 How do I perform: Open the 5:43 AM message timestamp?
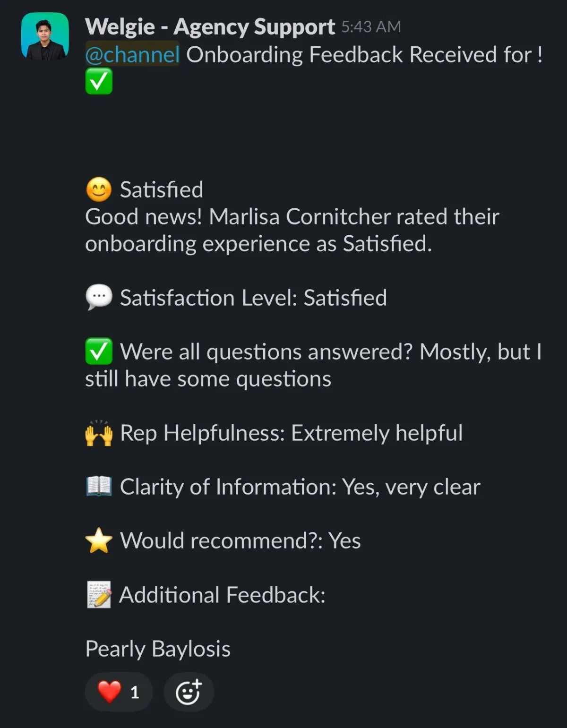coord(371,27)
